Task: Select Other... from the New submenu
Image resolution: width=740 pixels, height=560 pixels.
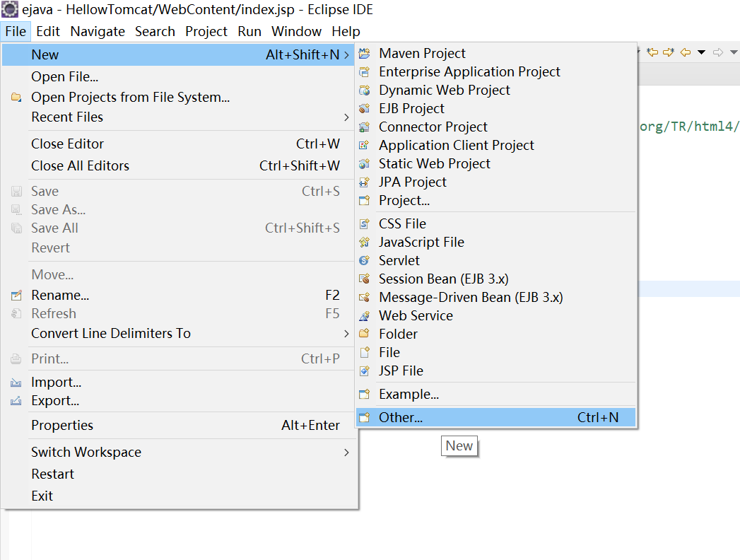Action: click(x=401, y=418)
